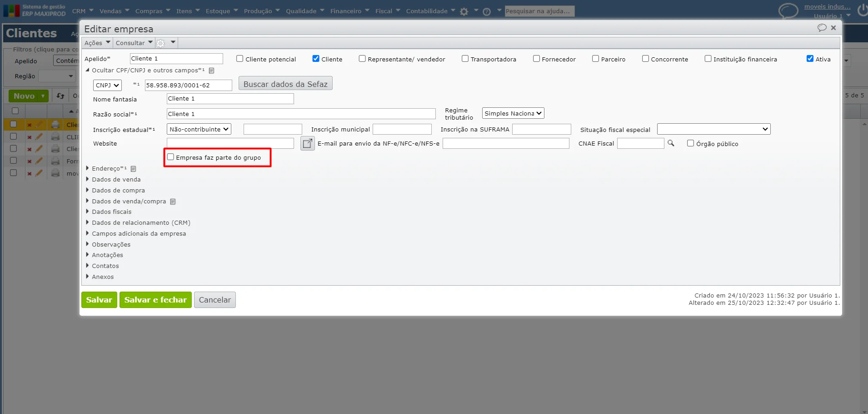The height and width of the screenshot is (414, 868).
Task: Collapse the Ocultar CPF/CNPJ e outros campos section
Action: pos(87,71)
